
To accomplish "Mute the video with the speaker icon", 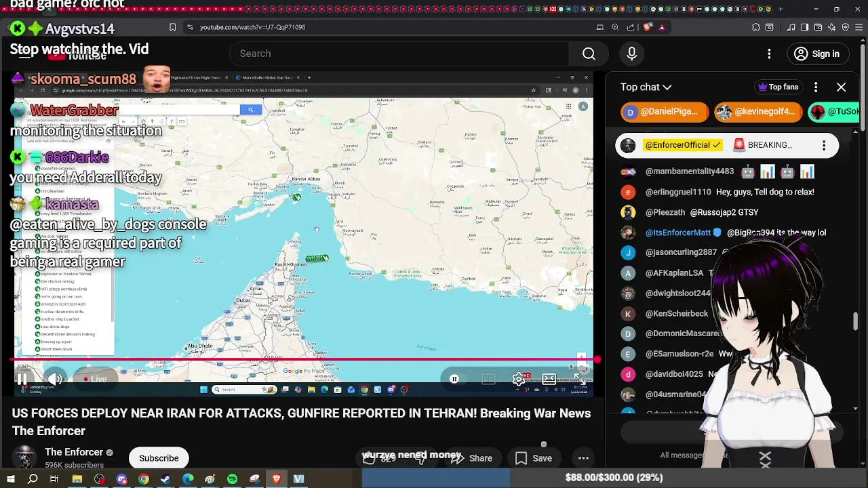I will [56, 379].
